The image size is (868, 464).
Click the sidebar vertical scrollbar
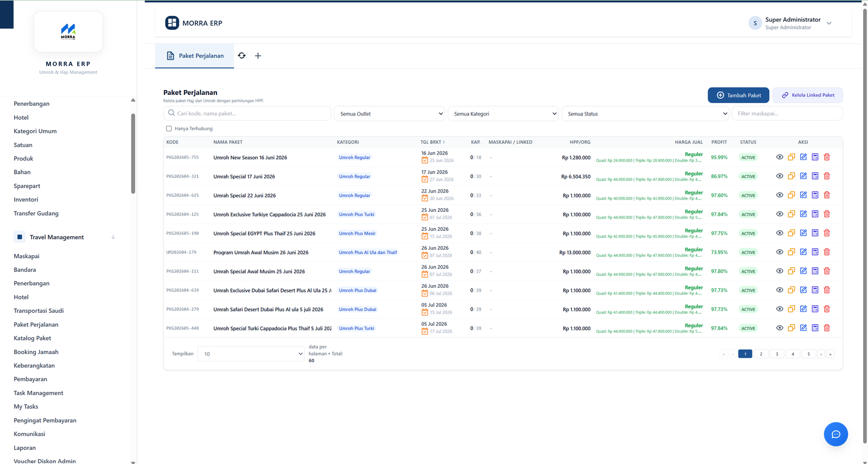(133, 153)
